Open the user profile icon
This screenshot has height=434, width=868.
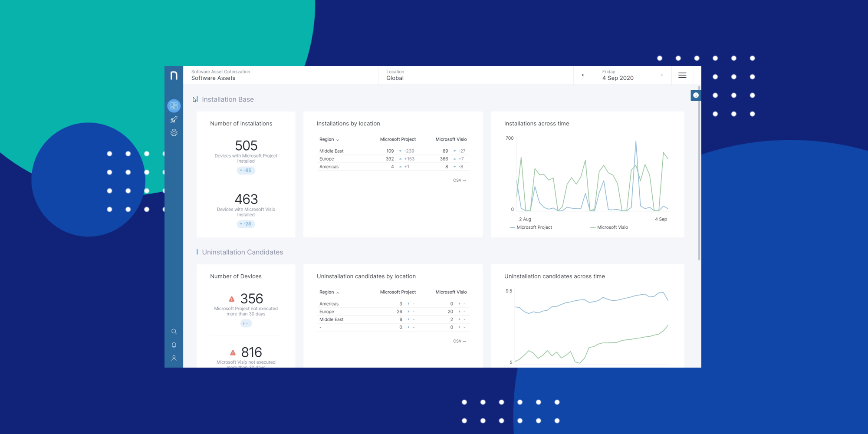pos(174,358)
